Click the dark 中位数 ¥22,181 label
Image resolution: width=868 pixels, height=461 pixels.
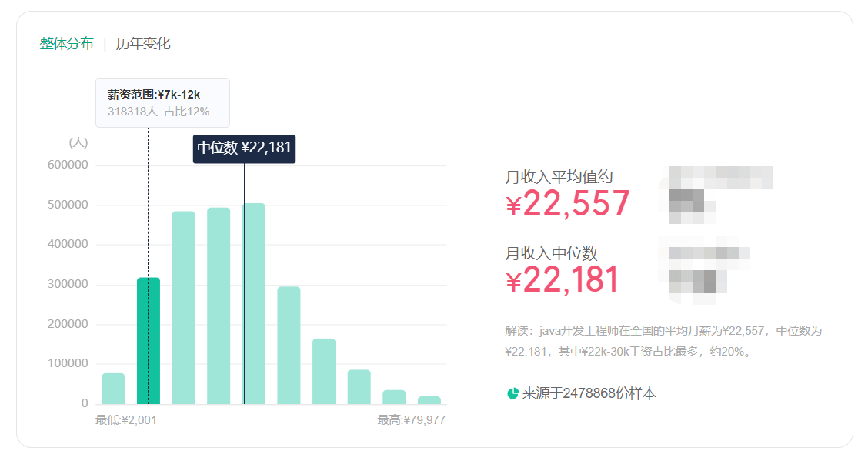pyautogui.click(x=244, y=149)
